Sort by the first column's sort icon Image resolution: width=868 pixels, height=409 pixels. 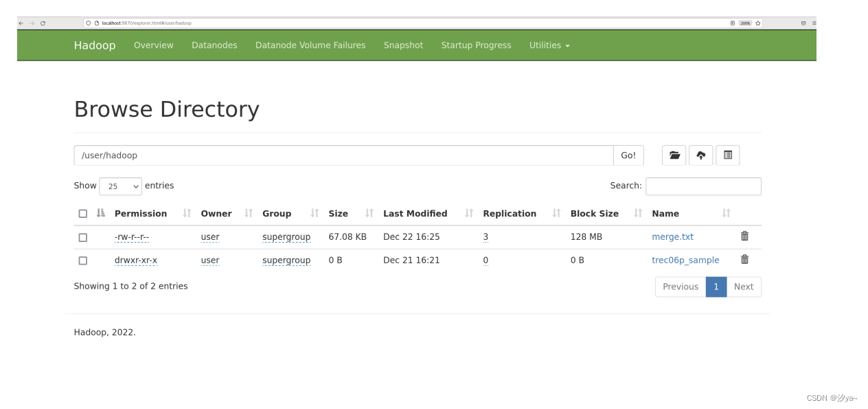pyautogui.click(x=101, y=213)
